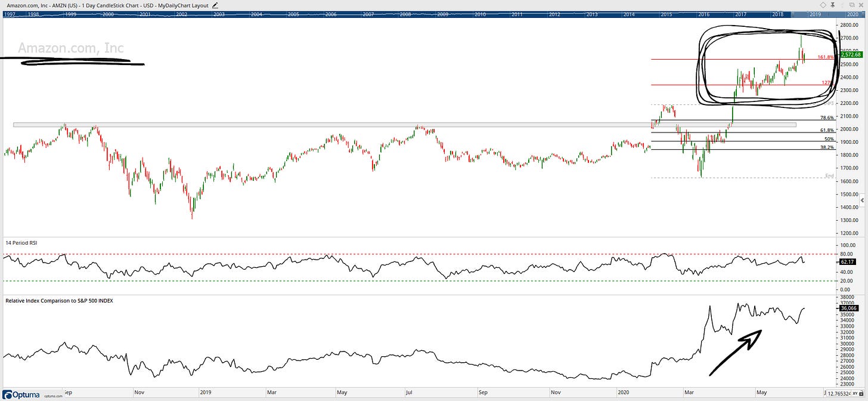The height and width of the screenshot is (401, 868).
Task: Click the chart title text in header bar
Action: point(108,5)
